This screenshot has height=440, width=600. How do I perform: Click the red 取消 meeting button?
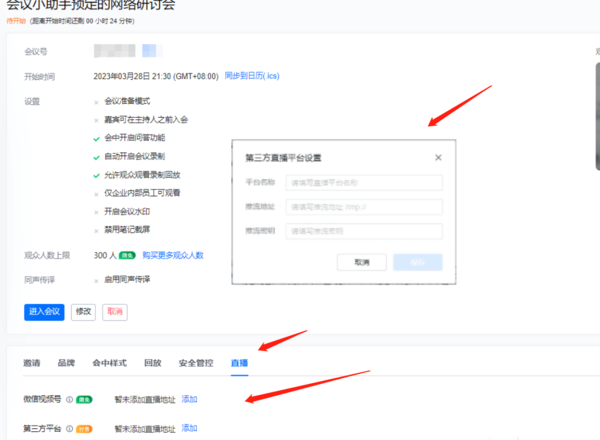tap(115, 312)
